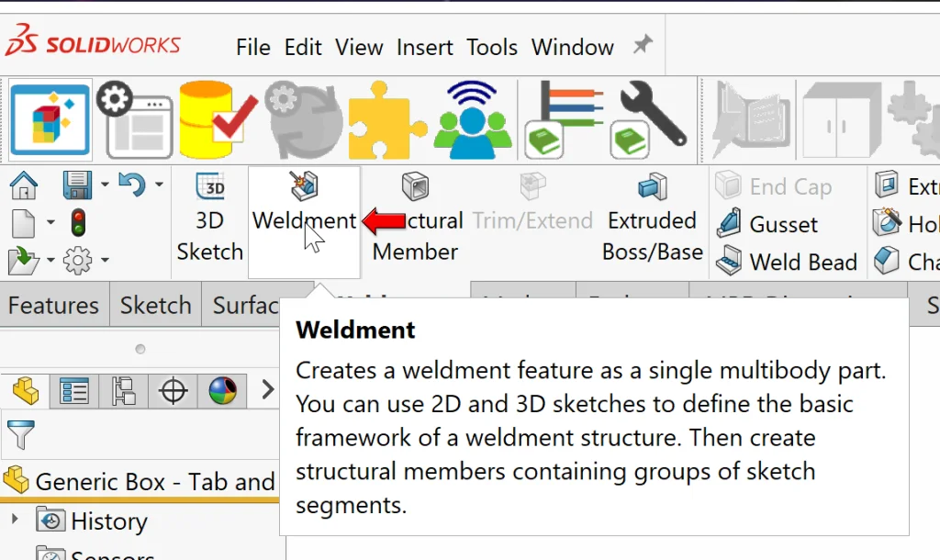The height and width of the screenshot is (560, 940).
Task: Toggle the menu bar pin
Action: pos(643,45)
